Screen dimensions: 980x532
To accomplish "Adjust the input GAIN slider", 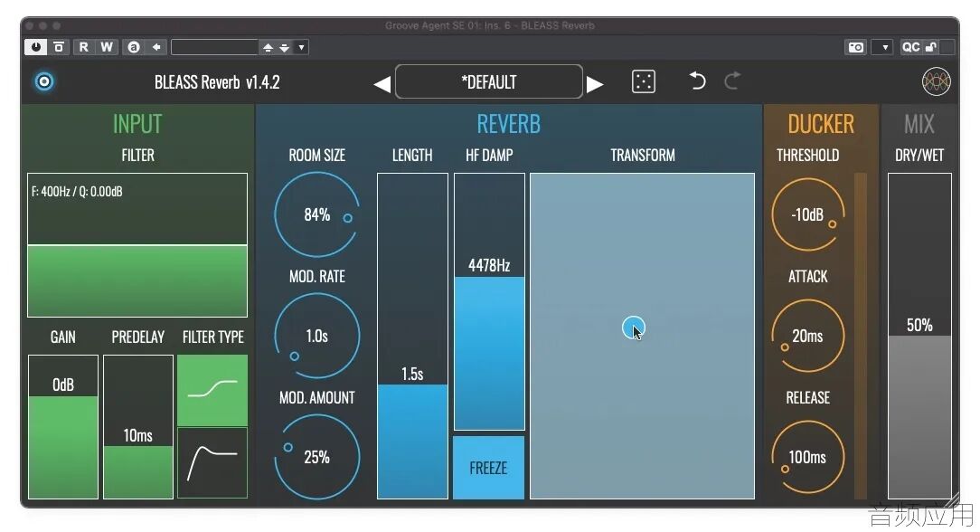I will click(x=63, y=427).
